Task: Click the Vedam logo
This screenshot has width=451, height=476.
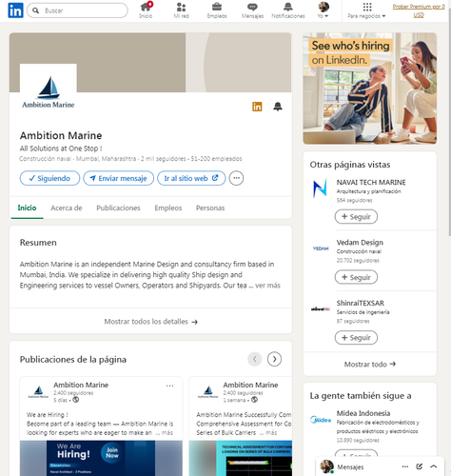Action: point(321,248)
